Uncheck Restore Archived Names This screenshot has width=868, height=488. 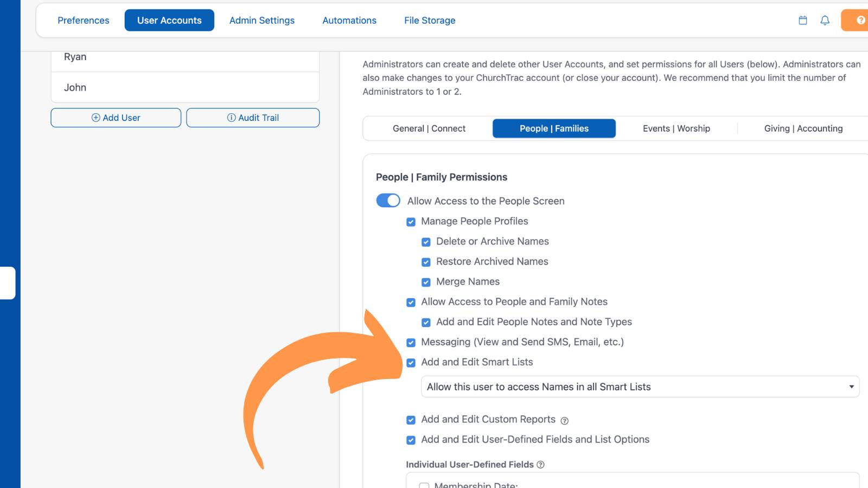click(426, 262)
